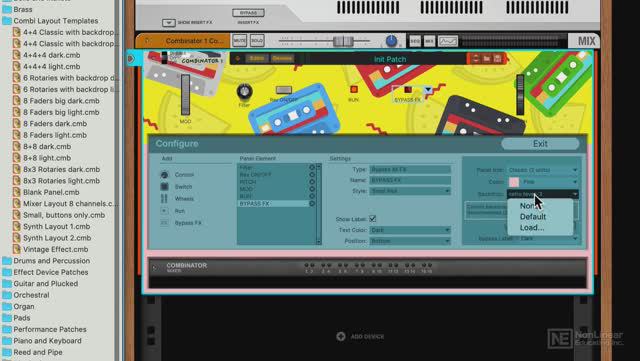Choose Default from the backdrop menu
Viewport: 640px width, 361px height.
tap(533, 217)
